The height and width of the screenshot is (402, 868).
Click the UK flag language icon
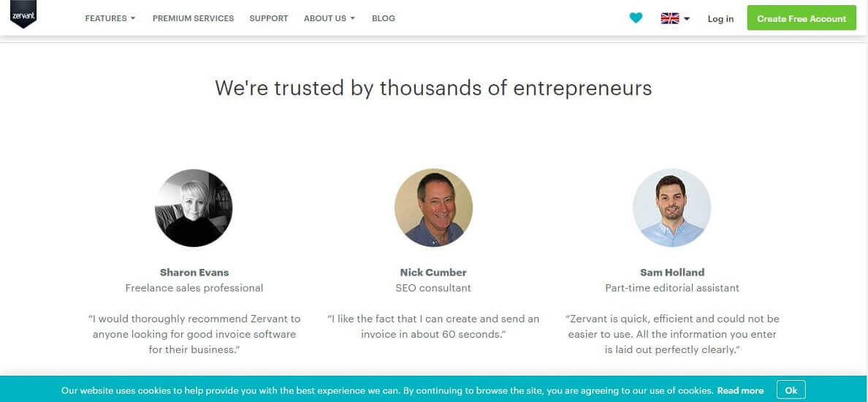click(x=669, y=18)
